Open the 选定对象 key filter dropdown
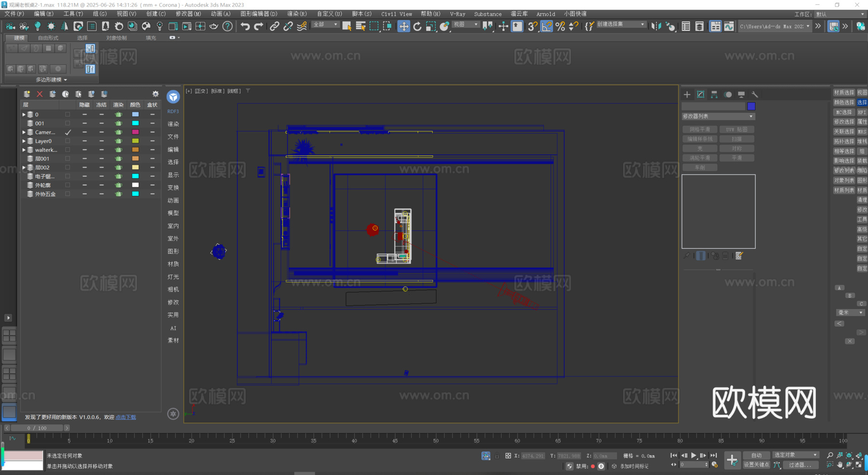The height and width of the screenshot is (475, 868). tap(795, 455)
